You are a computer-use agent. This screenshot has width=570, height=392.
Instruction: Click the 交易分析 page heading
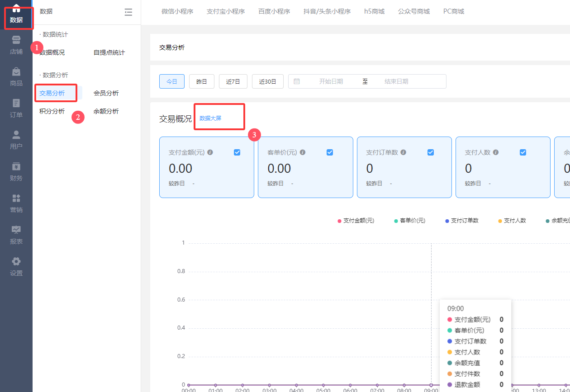click(x=172, y=47)
